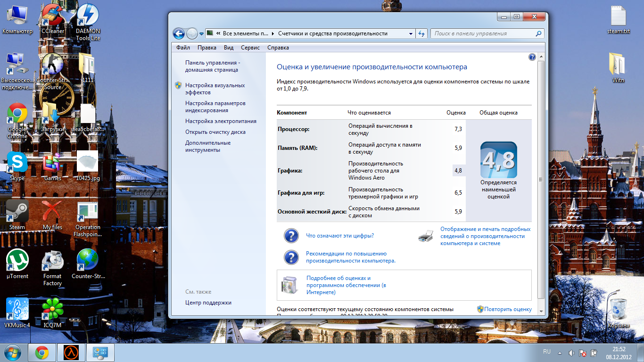Open Chrome from the taskbar
The width and height of the screenshot is (644, 362).
42,353
